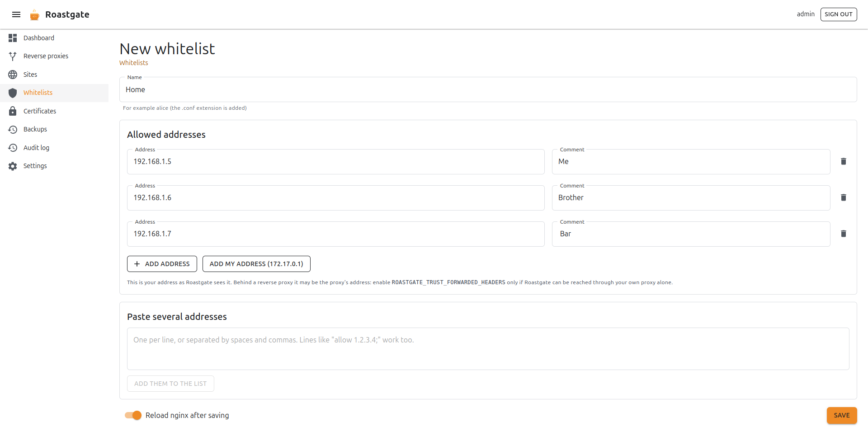The image size is (868, 436).
Task: Remove the 192.168.1.7 Bar entry
Action: point(843,234)
